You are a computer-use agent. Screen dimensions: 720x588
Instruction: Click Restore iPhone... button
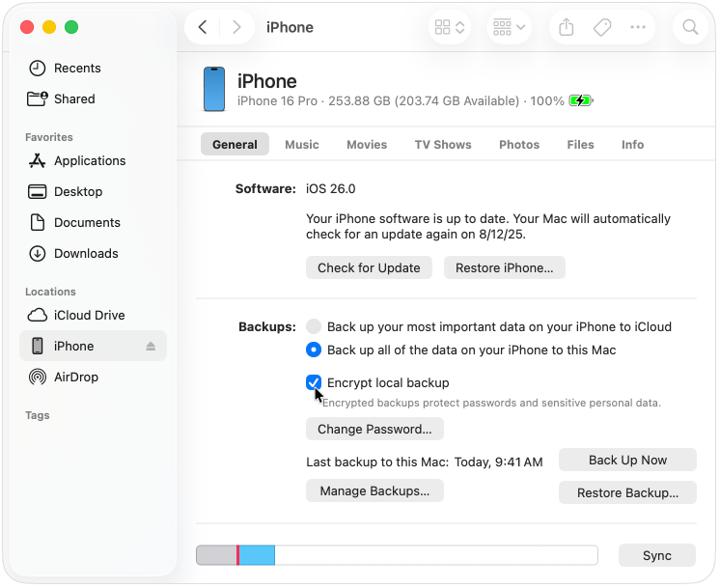(504, 267)
